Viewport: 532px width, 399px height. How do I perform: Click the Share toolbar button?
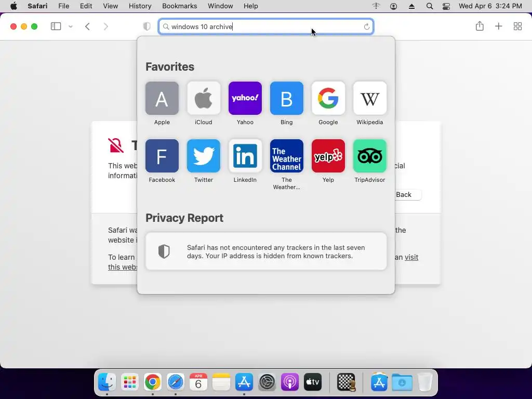pyautogui.click(x=480, y=26)
